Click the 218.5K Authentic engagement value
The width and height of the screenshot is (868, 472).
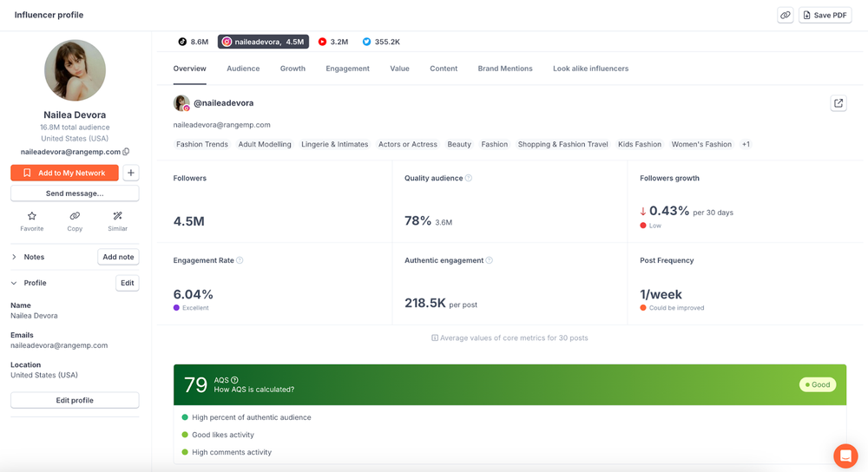click(424, 303)
